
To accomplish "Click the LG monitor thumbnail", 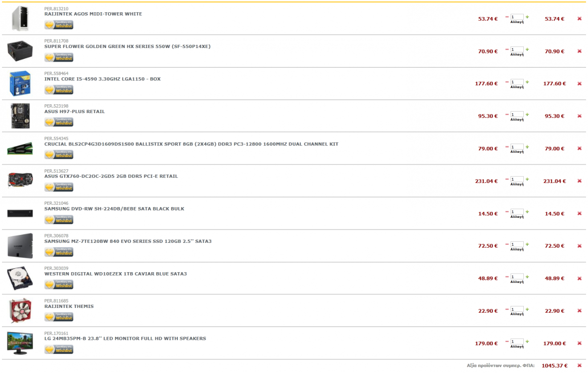I will tap(20, 343).
